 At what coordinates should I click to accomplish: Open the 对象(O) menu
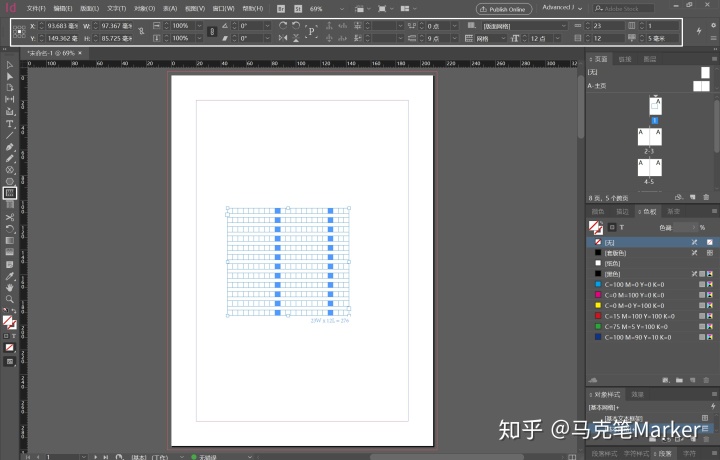click(x=144, y=9)
